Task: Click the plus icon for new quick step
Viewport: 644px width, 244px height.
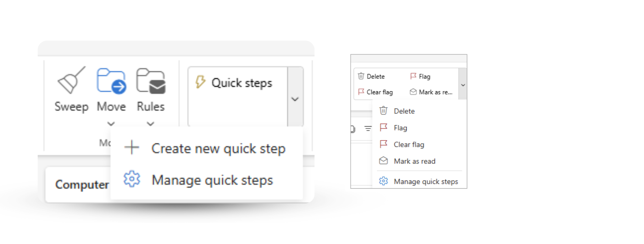Action: click(x=132, y=147)
